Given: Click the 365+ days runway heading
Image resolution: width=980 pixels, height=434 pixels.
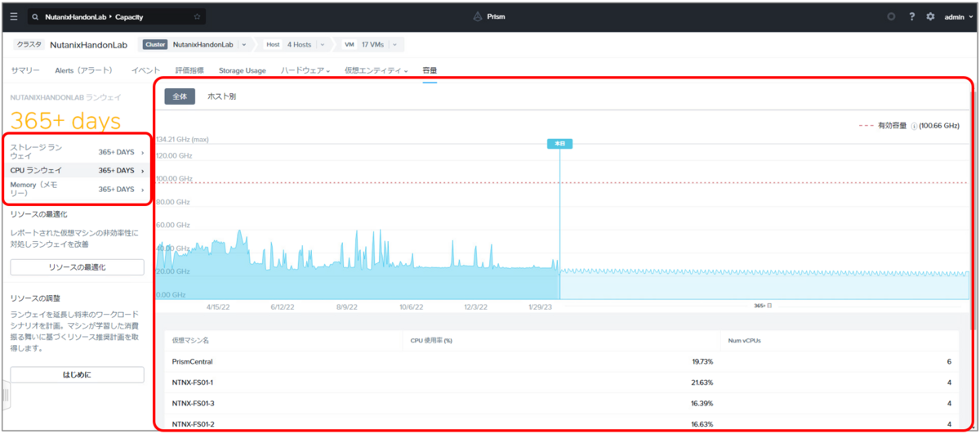Looking at the screenshot, I should [x=65, y=121].
